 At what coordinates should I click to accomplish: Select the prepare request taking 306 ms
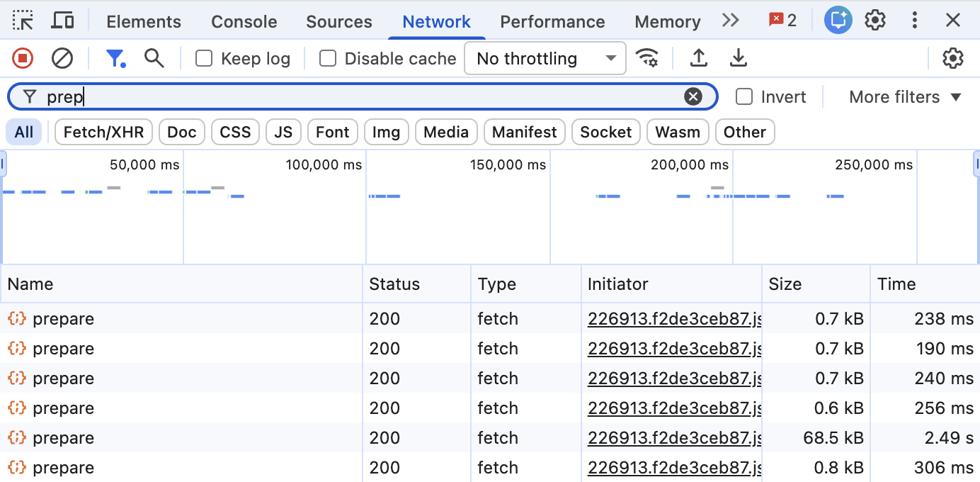490,468
